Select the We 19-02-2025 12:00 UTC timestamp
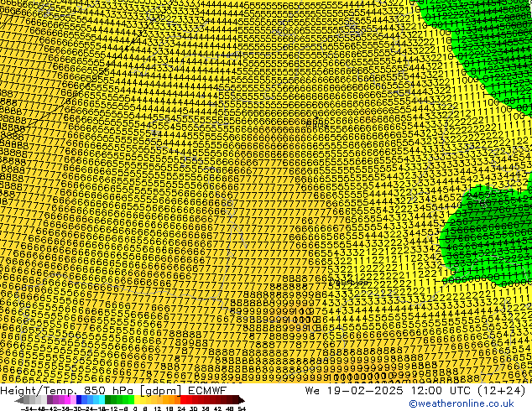532x411 pixels. tap(415, 391)
